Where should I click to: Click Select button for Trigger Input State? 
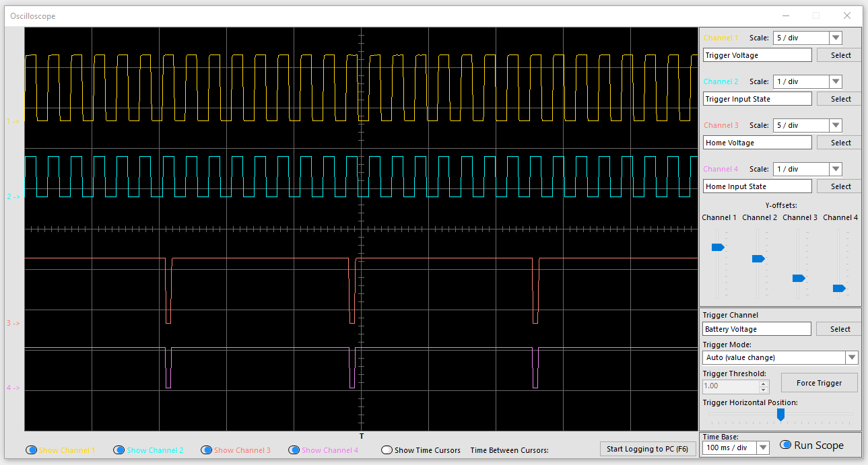click(840, 99)
